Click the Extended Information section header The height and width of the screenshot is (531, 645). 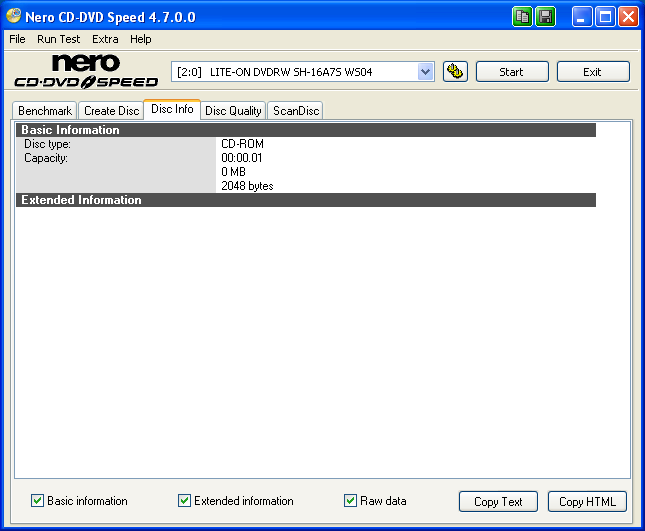(306, 200)
